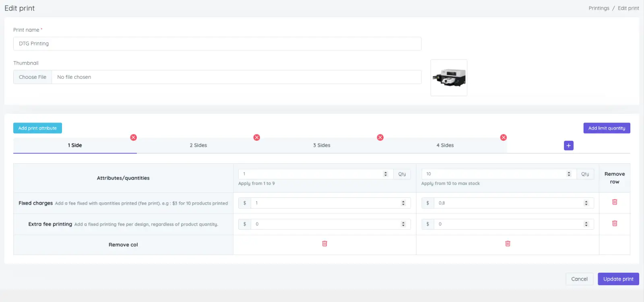Open the 3 Sides tab
The width and height of the screenshot is (644, 302).
click(322, 145)
